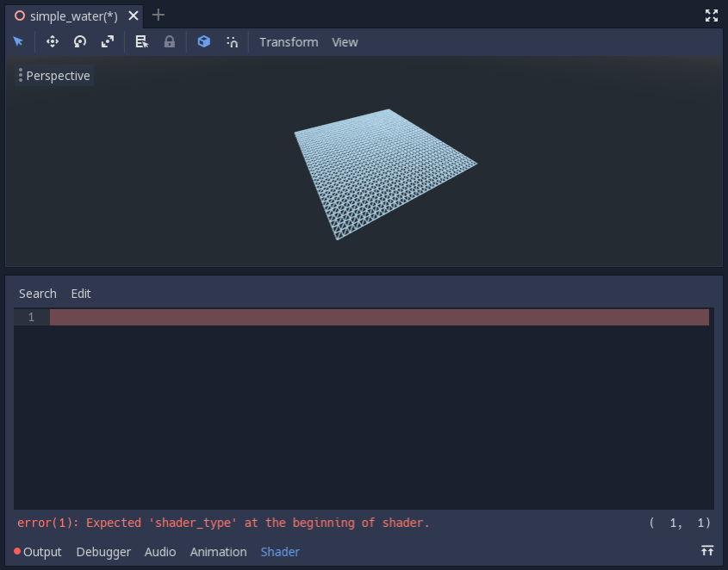
Task: Activate the Move Mode tool
Action: pos(52,41)
